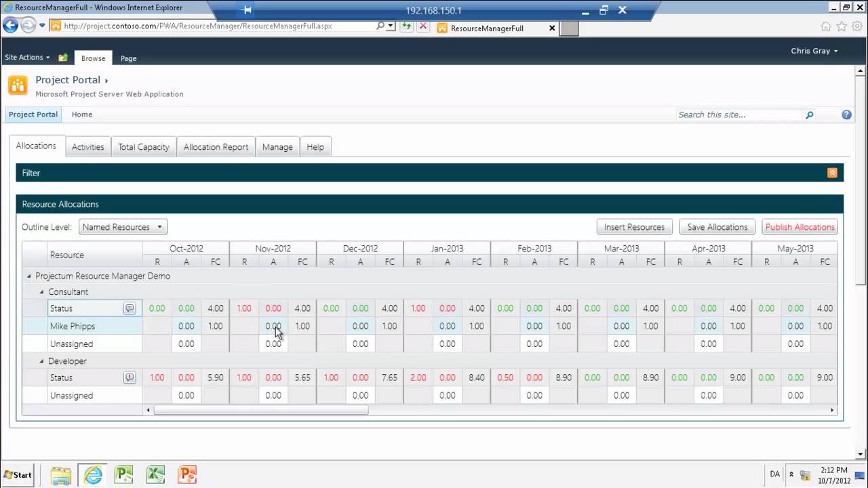
Task: Open PowerPoint taskbar icon
Action: click(187, 474)
